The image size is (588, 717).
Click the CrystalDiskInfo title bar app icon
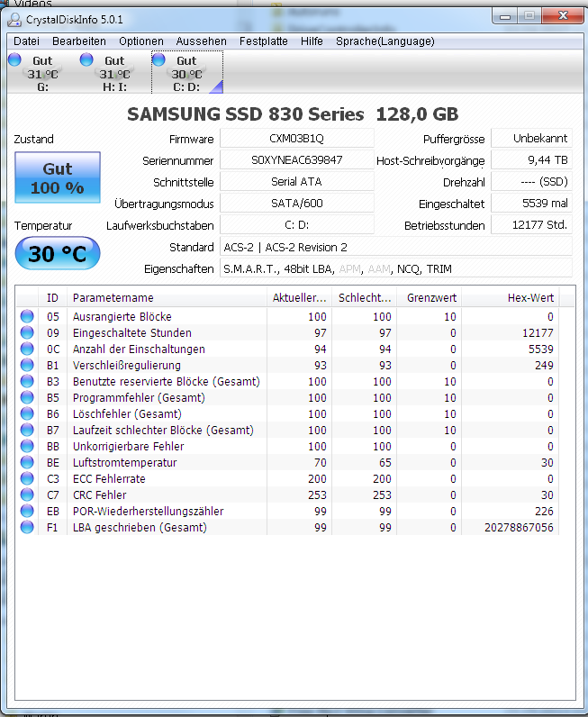point(14,20)
